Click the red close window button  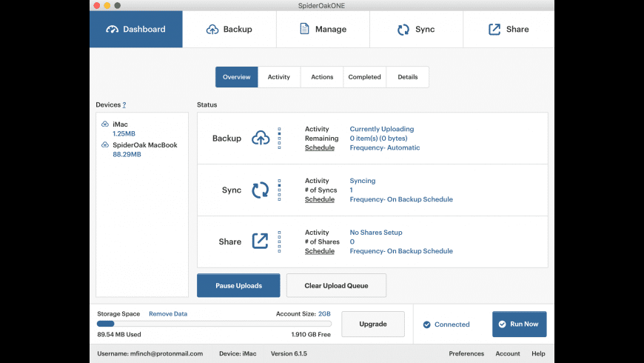coord(97,5)
